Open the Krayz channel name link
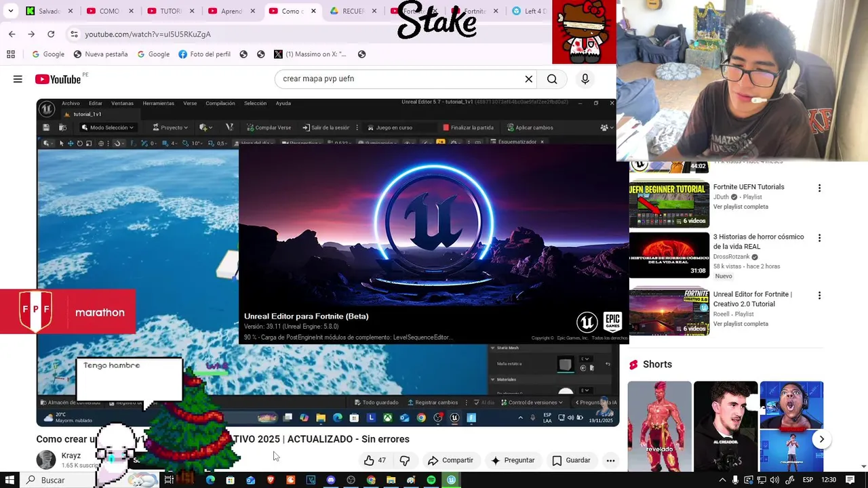 71,455
